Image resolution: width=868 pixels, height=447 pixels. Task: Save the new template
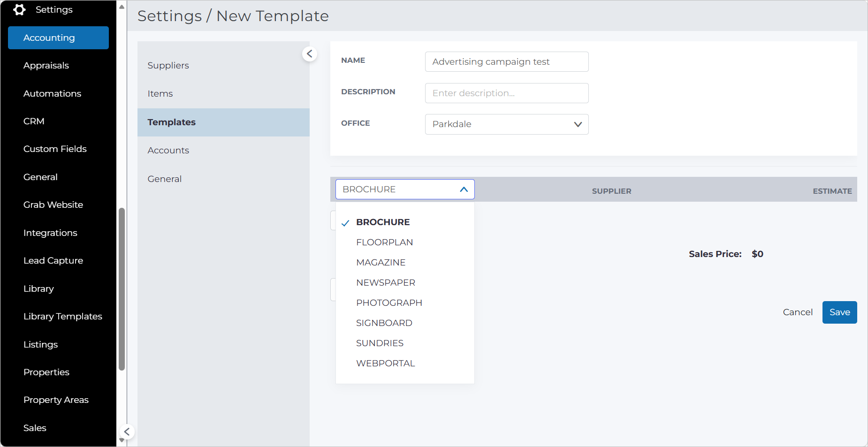tap(839, 312)
